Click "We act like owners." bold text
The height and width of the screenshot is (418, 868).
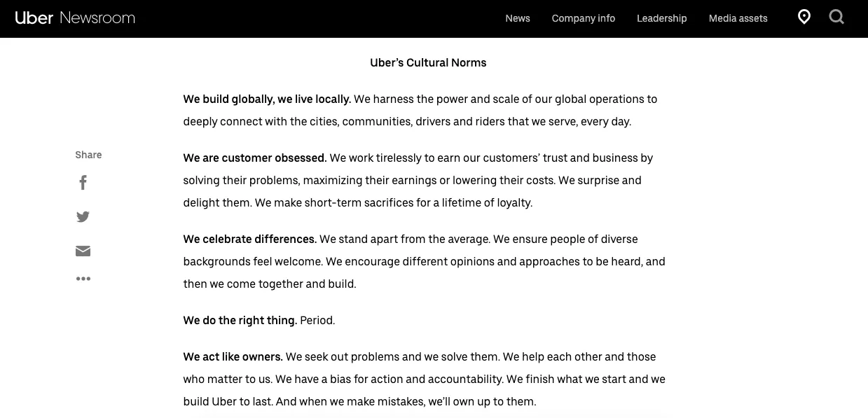point(233,356)
